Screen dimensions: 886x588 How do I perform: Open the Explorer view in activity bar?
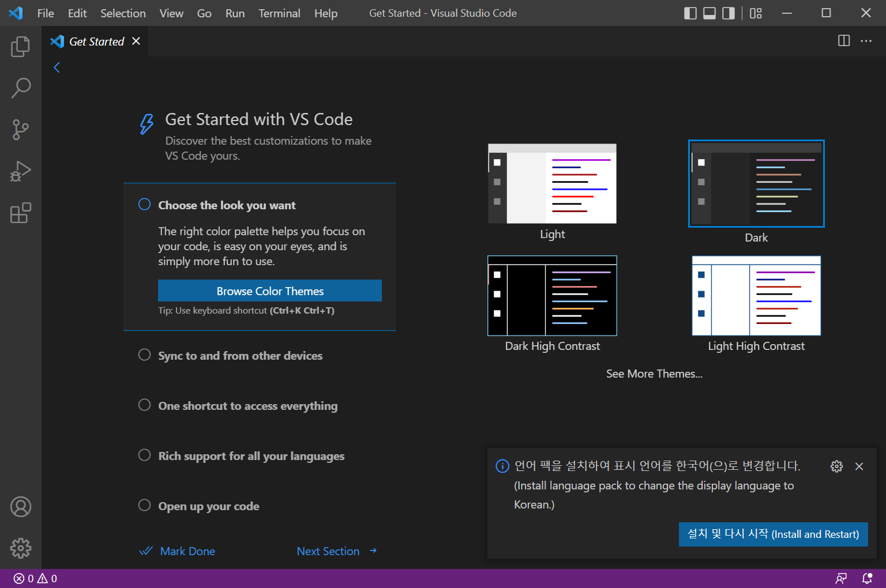pos(21,47)
